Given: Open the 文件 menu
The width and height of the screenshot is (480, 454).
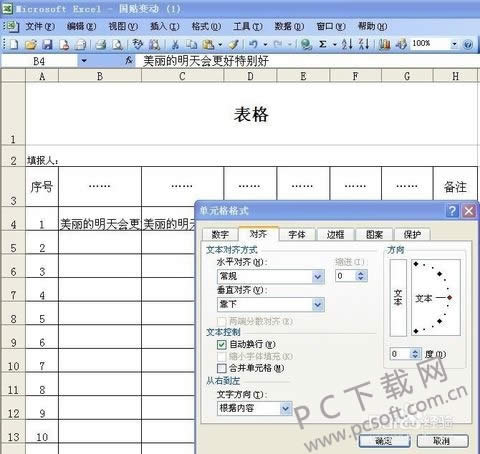Looking at the screenshot, I should pyautogui.click(x=40, y=26).
